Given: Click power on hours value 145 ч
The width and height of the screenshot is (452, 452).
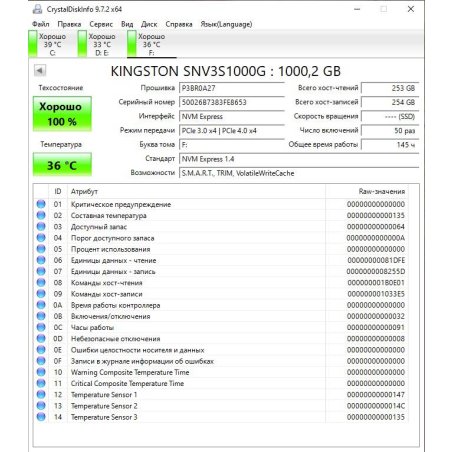Looking at the screenshot, I should (390, 145).
